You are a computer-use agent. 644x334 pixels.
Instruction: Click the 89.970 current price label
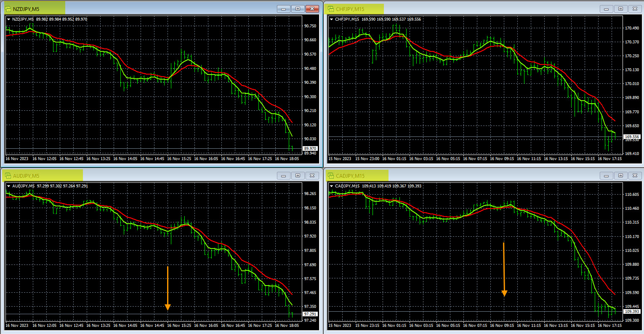(310, 149)
